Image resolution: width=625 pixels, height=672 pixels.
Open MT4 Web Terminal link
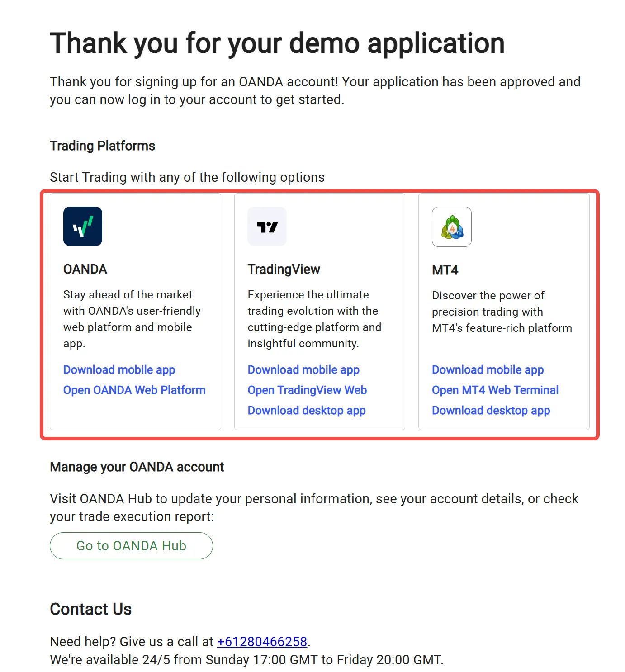tap(495, 390)
